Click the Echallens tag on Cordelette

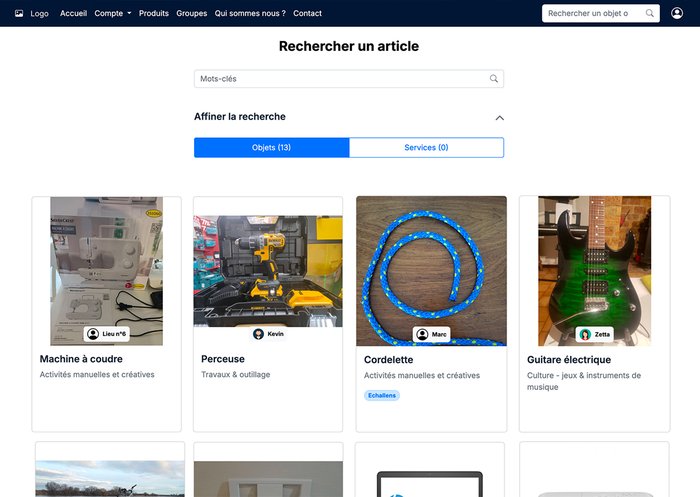point(382,395)
